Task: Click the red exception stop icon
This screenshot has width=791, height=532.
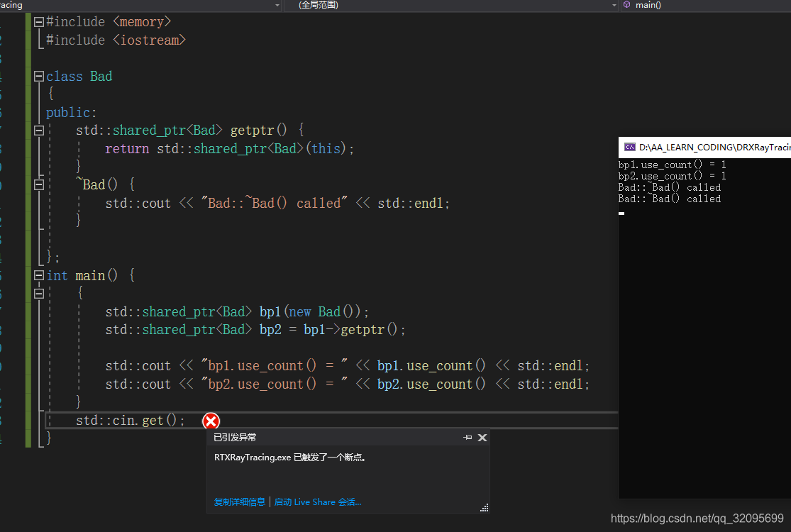Action: (x=211, y=421)
